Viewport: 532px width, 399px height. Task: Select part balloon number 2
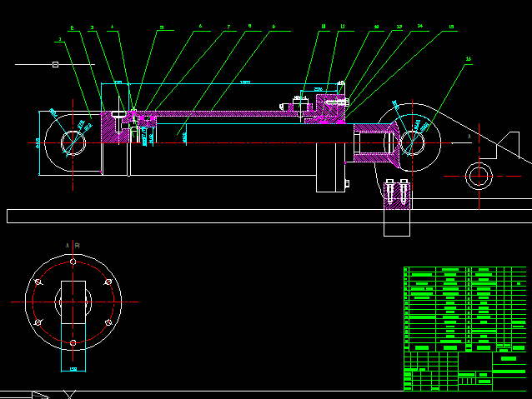point(72,28)
